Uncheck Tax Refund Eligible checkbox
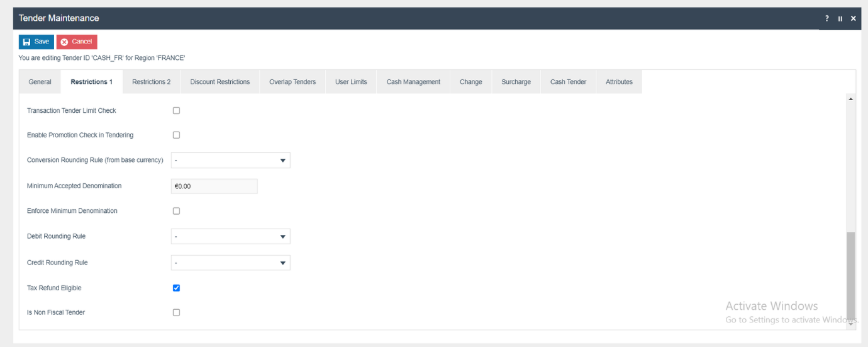Screen dimensions: 868x347 (x=176, y=288)
